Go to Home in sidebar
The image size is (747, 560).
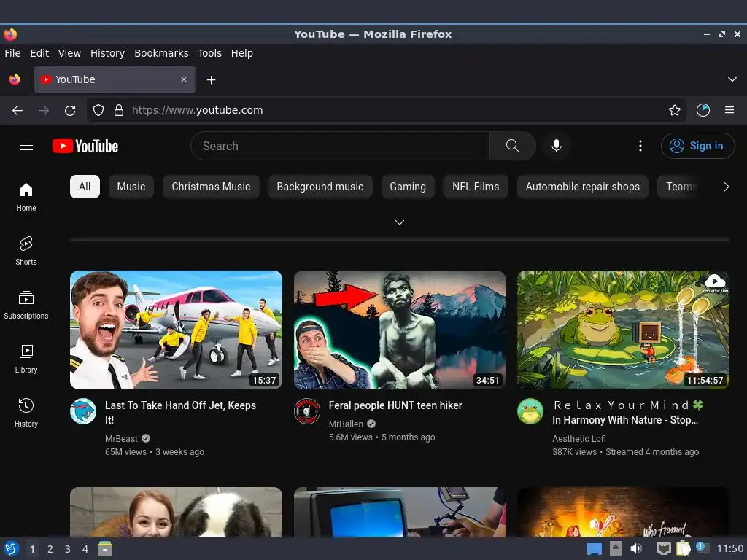26,197
